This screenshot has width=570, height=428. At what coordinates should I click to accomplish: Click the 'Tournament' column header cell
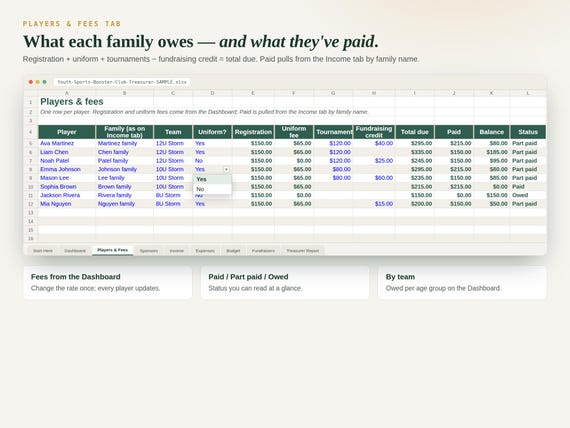click(333, 132)
